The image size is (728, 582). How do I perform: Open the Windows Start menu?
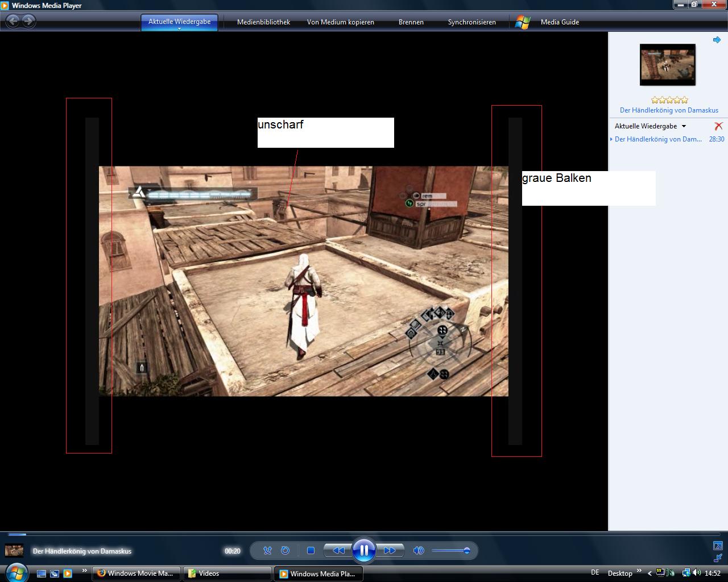point(16,572)
